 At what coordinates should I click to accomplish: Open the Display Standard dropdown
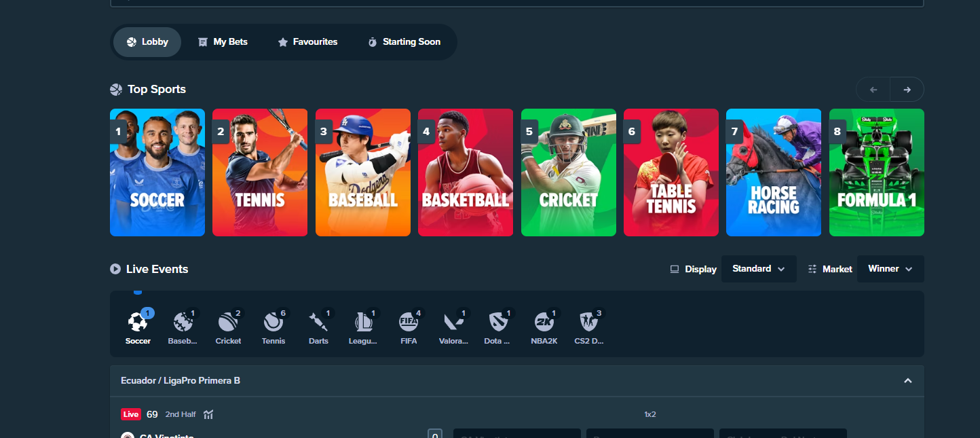(x=759, y=269)
